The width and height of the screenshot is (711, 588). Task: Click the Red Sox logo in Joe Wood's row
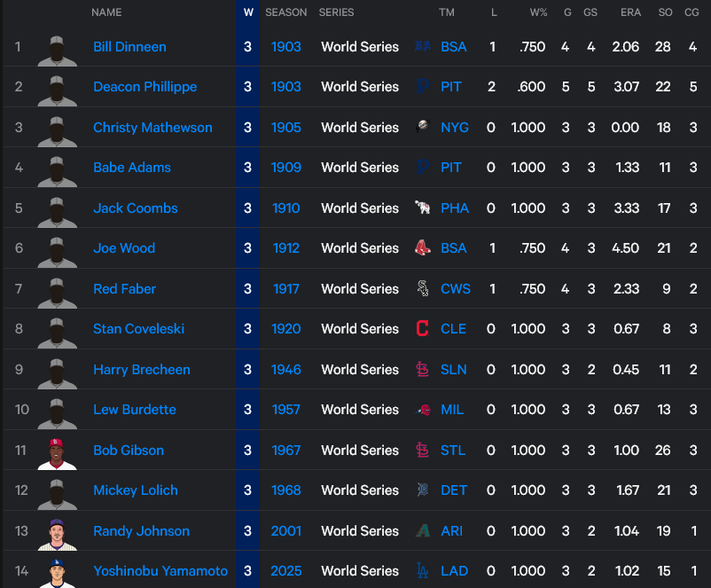coord(423,247)
